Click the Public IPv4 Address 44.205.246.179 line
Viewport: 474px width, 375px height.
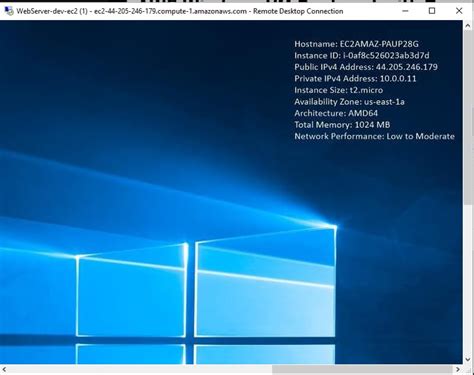[366, 67]
